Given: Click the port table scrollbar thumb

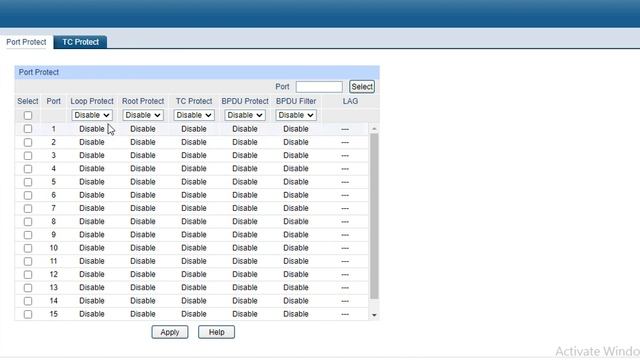Looking at the screenshot, I should [374, 216].
